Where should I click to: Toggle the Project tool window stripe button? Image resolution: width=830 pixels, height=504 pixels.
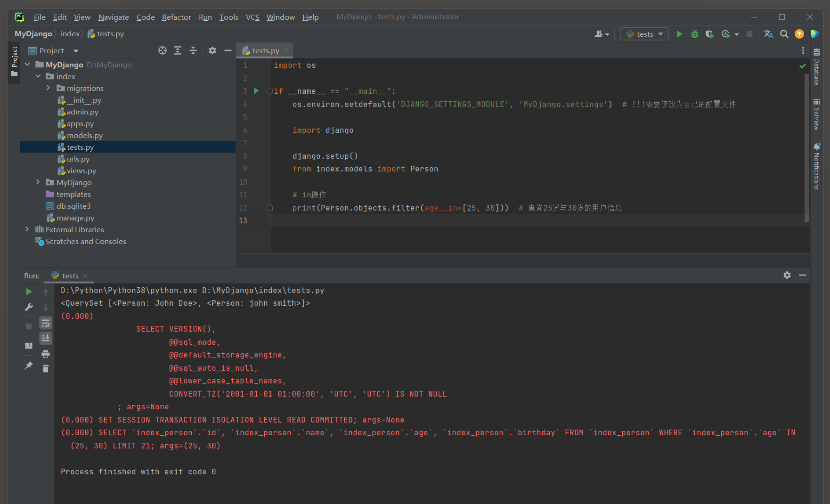(x=15, y=62)
